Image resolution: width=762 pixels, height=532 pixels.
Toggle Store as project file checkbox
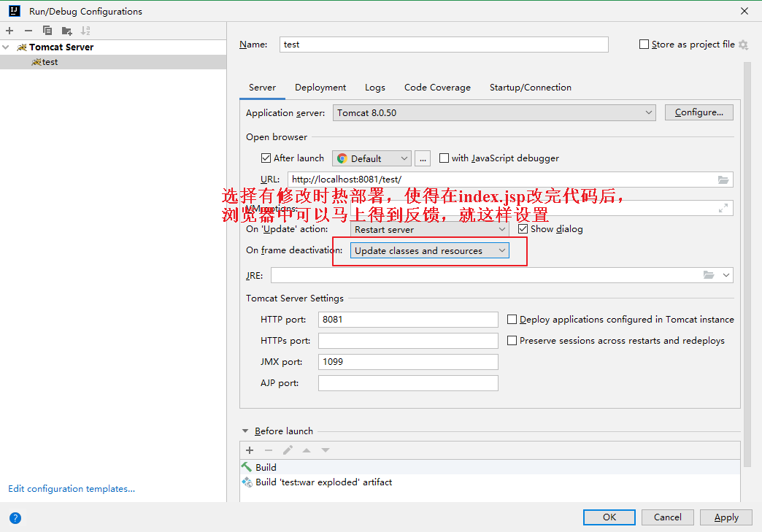click(644, 45)
